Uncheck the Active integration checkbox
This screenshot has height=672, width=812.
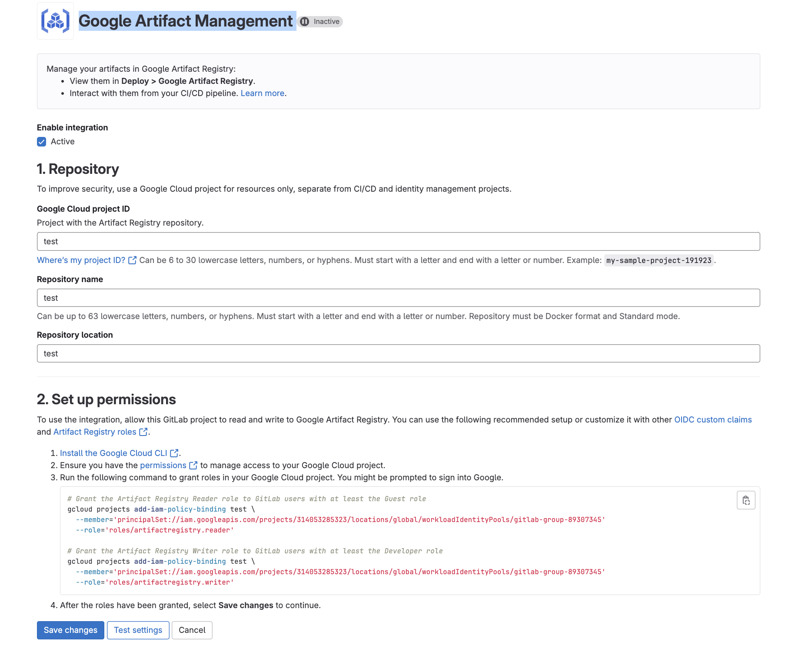tap(42, 142)
